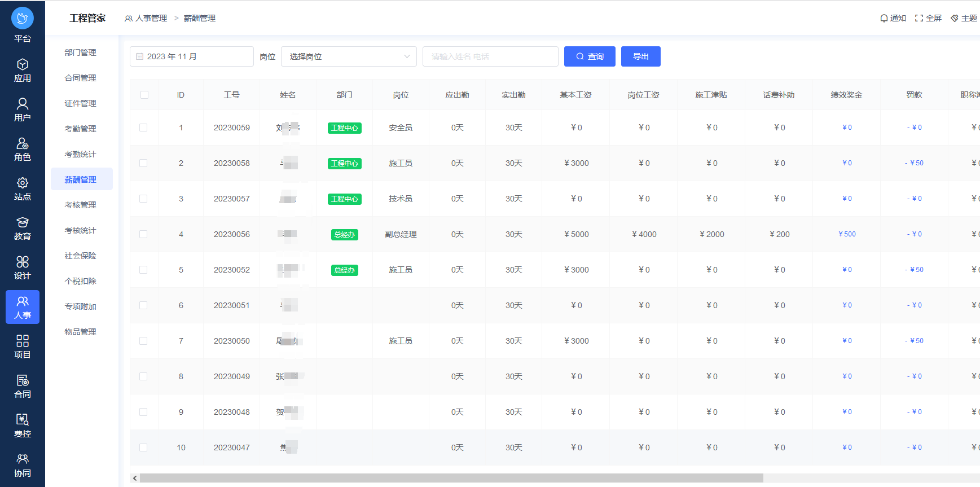Check the row for employee 20230059
Screen dimensions: 980x487
(143, 128)
